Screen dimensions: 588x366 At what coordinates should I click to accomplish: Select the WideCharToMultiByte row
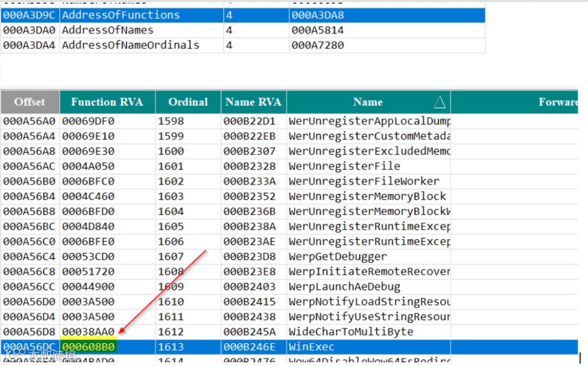pos(289,332)
